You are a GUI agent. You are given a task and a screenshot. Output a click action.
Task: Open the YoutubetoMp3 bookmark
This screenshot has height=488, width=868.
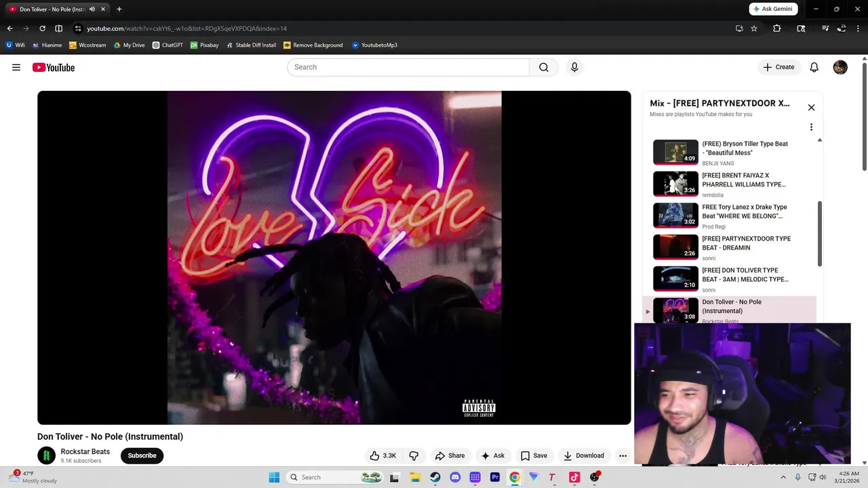[x=374, y=45]
